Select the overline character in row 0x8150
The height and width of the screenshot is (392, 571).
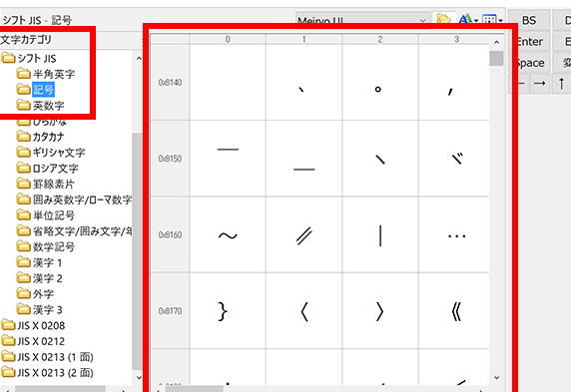[228, 159]
